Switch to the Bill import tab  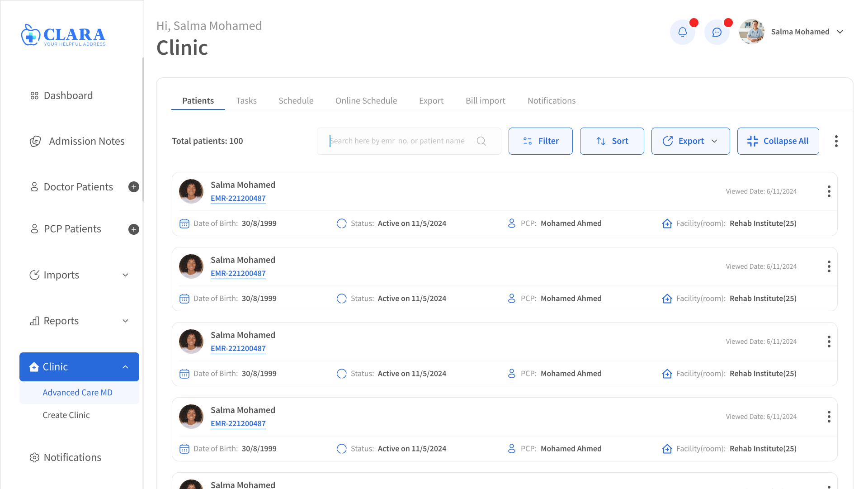(485, 100)
